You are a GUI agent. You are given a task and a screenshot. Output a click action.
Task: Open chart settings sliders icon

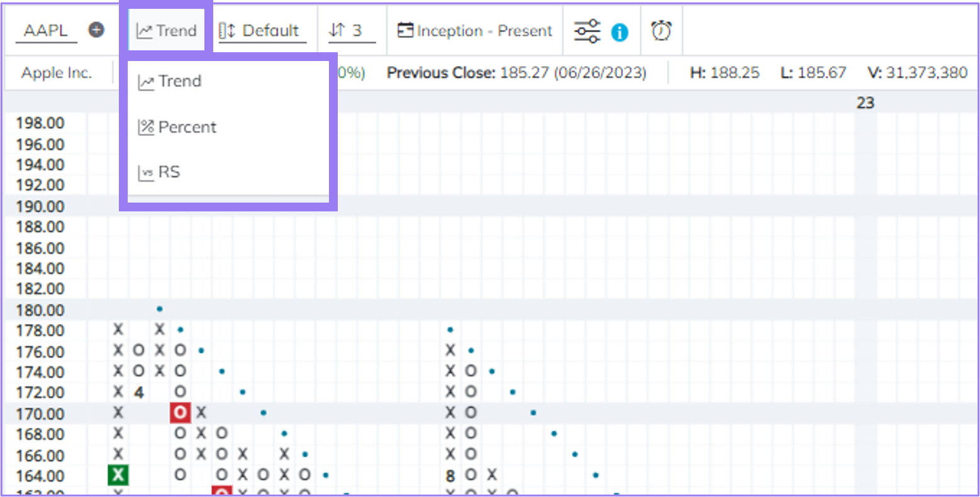tap(587, 31)
